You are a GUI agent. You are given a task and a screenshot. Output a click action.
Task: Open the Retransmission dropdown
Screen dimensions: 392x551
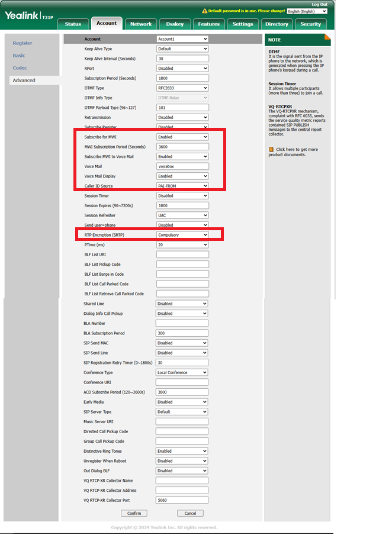182,117
